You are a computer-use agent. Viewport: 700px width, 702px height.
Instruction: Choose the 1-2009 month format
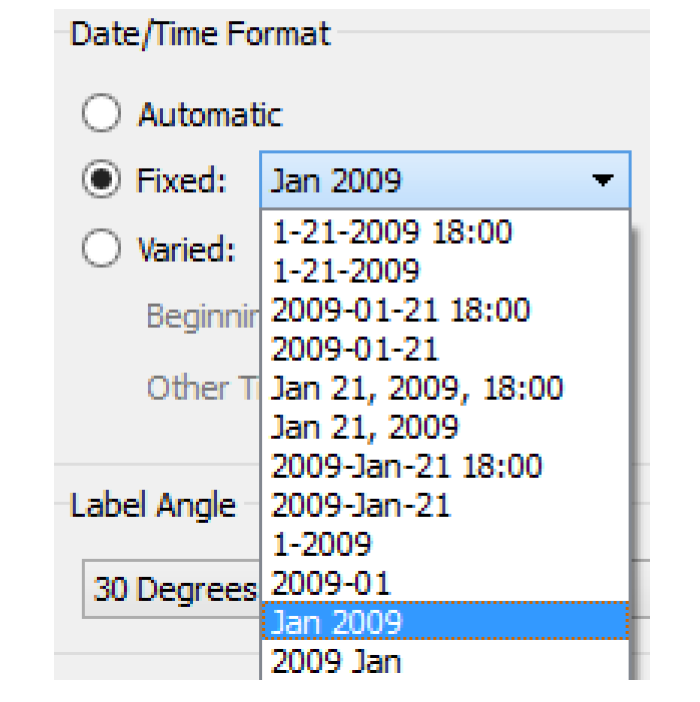[x=321, y=544]
